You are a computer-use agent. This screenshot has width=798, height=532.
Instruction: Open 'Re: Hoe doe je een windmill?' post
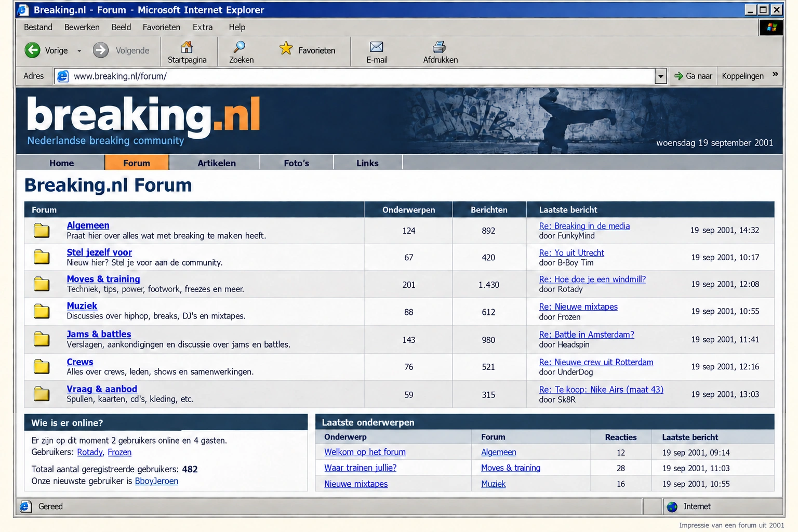coord(592,279)
